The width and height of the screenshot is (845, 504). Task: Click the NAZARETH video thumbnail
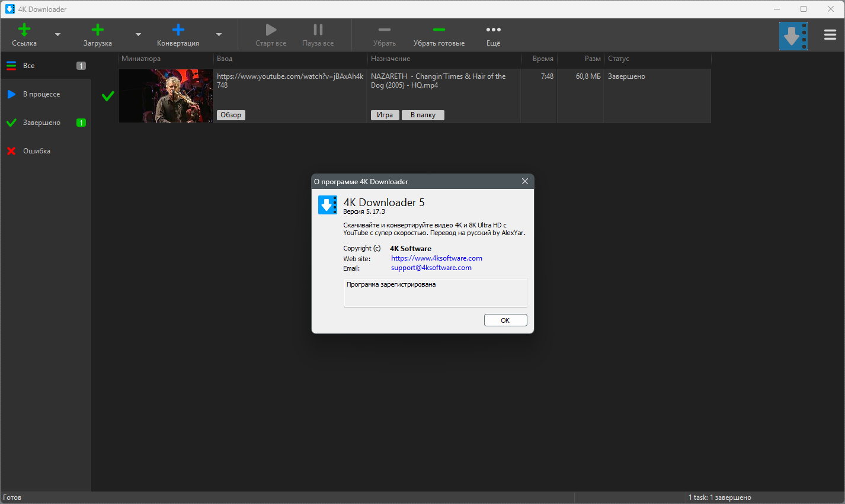pyautogui.click(x=166, y=96)
